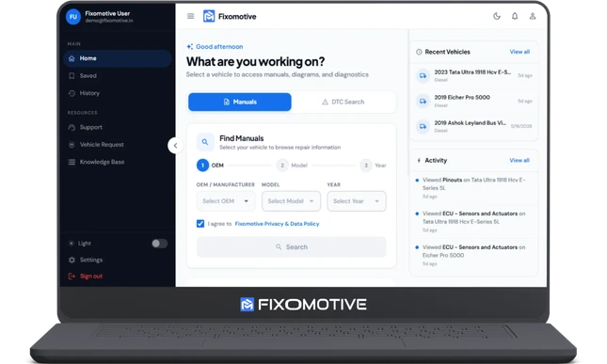This screenshot has width=607, height=364.
Task: Click the Sign out arrow icon
Action: click(72, 277)
